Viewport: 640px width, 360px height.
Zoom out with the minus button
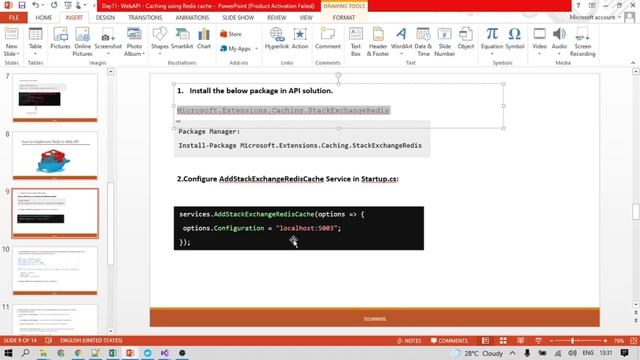tap(551, 340)
